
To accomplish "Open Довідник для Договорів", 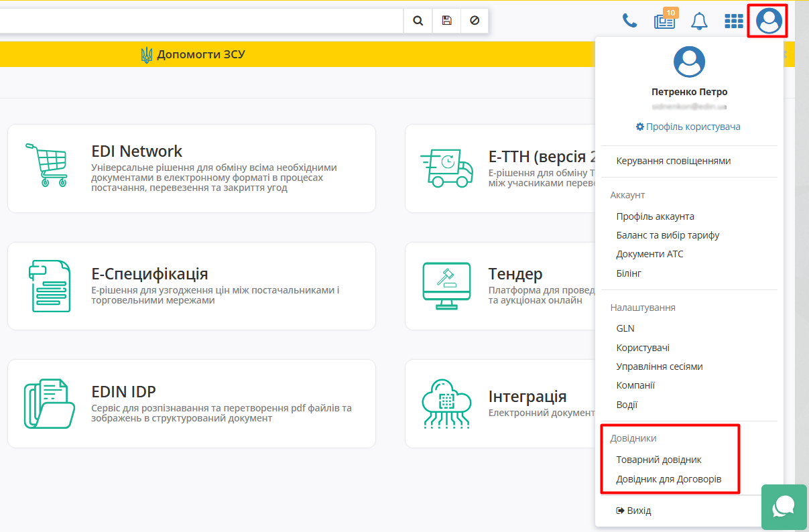I will (x=668, y=479).
